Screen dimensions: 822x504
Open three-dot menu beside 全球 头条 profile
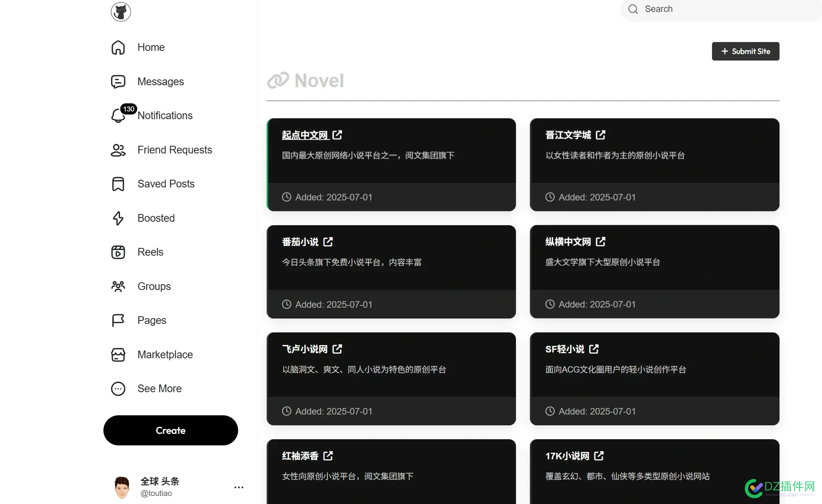coord(239,487)
